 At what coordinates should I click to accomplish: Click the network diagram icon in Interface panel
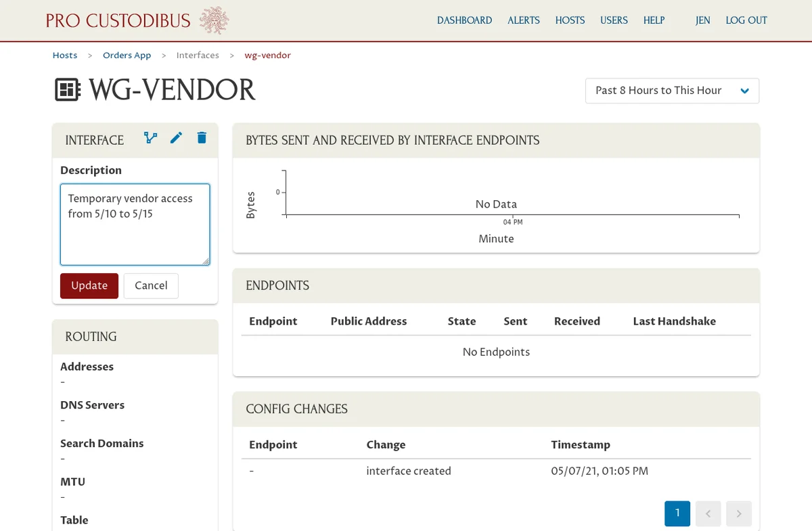(150, 138)
